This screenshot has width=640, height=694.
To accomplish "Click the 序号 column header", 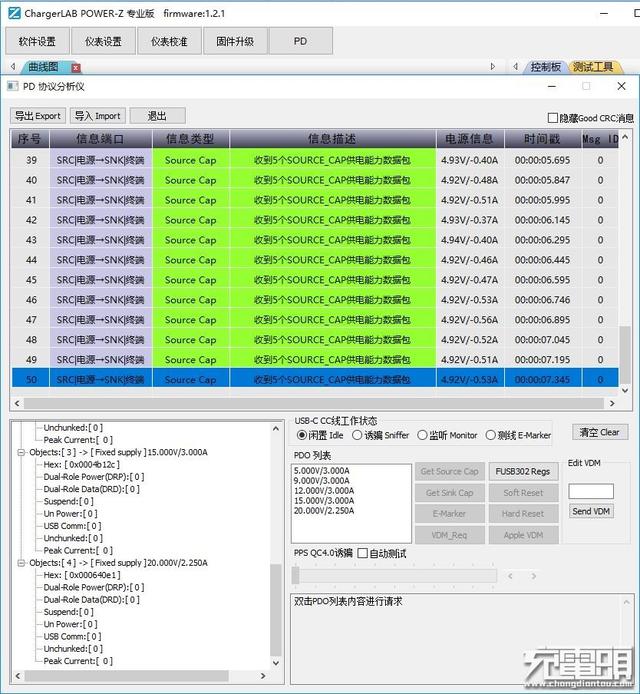I will [31, 139].
